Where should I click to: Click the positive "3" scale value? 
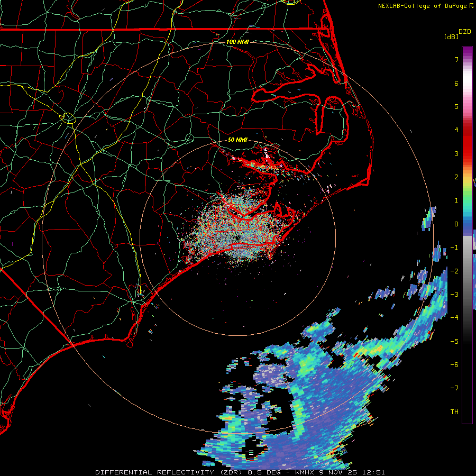pyautogui.click(x=456, y=153)
